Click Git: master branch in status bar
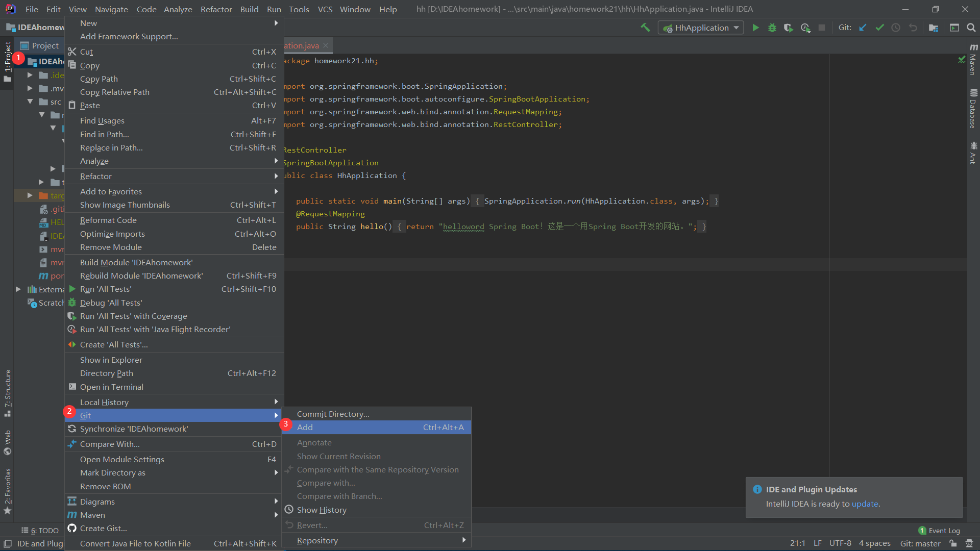The image size is (980, 551). [920, 543]
